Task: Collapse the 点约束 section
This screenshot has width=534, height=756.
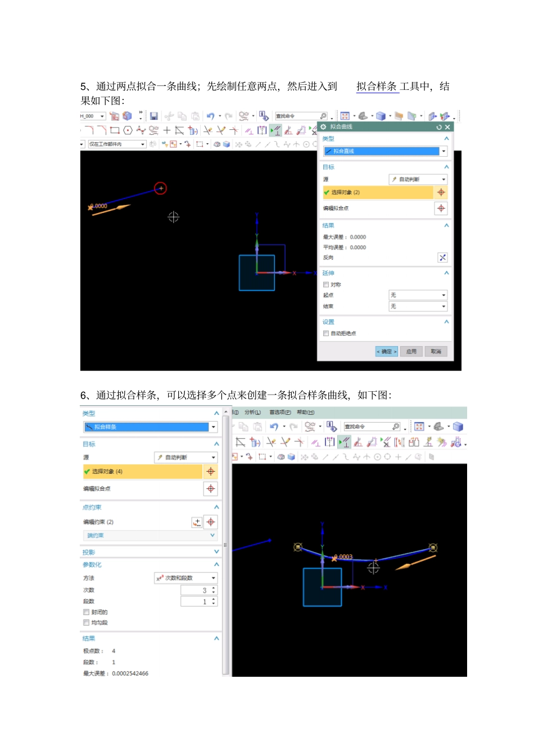Action: pyautogui.click(x=216, y=507)
